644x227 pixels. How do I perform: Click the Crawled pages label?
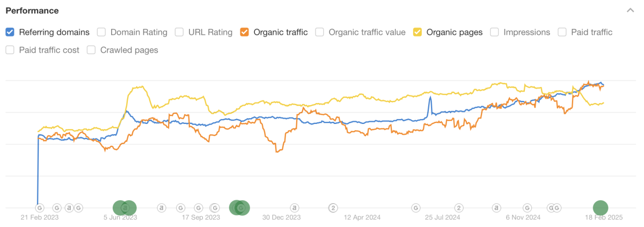pos(129,50)
